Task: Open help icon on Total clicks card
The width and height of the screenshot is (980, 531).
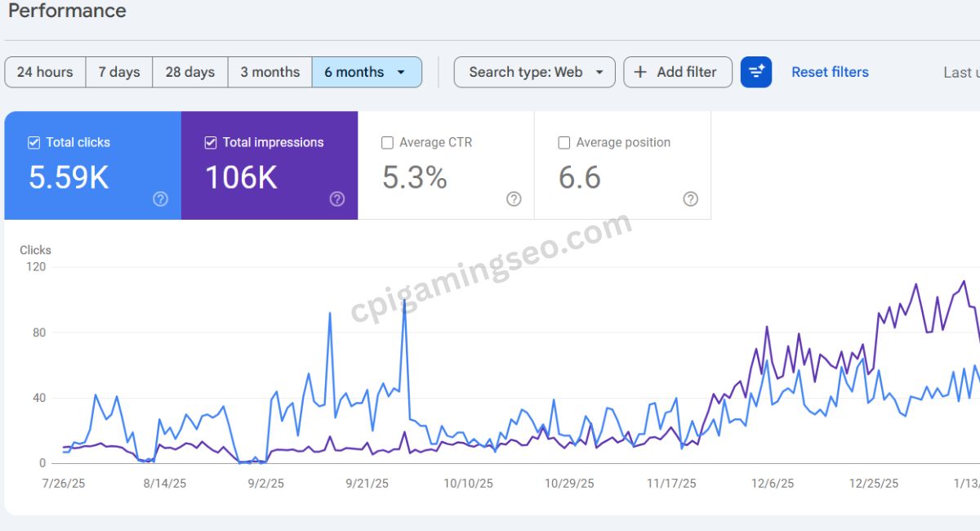Action: click(x=160, y=199)
